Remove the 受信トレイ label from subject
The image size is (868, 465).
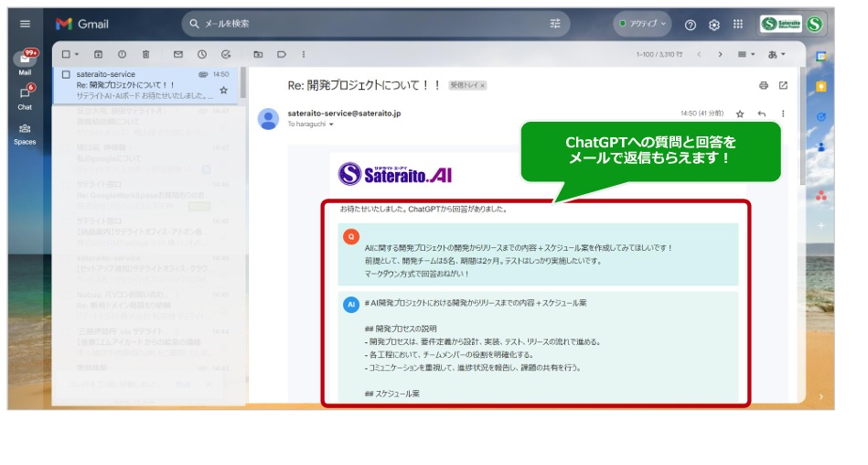pyautogui.click(x=483, y=85)
